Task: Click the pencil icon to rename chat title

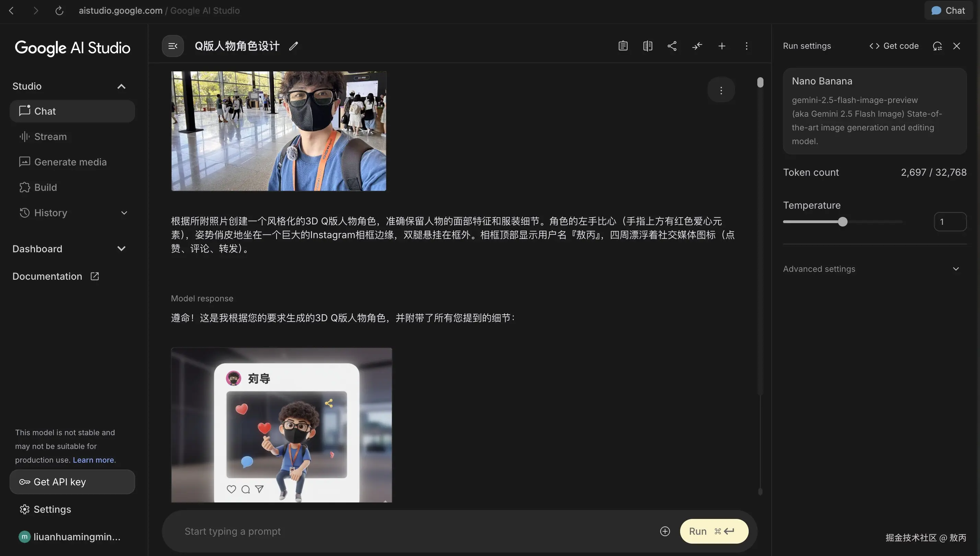Action: (x=293, y=46)
